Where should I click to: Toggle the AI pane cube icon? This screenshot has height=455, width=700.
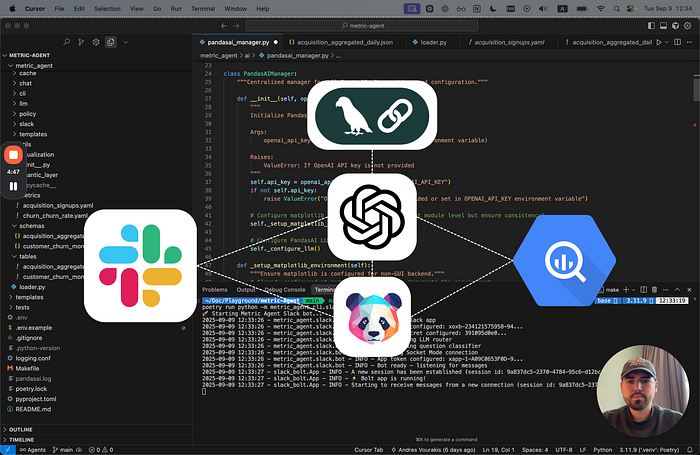click(675, 26)
